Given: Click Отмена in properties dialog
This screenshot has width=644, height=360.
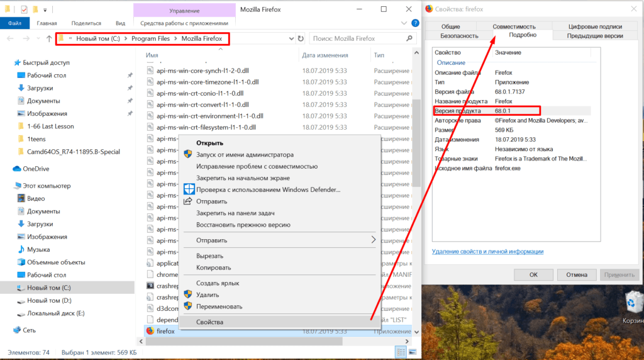Looking at the screenshot, I should (x=577, y=274).
